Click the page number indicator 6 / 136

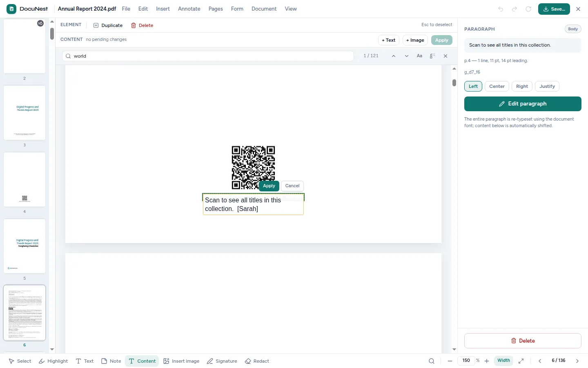[x=558, y=361]
